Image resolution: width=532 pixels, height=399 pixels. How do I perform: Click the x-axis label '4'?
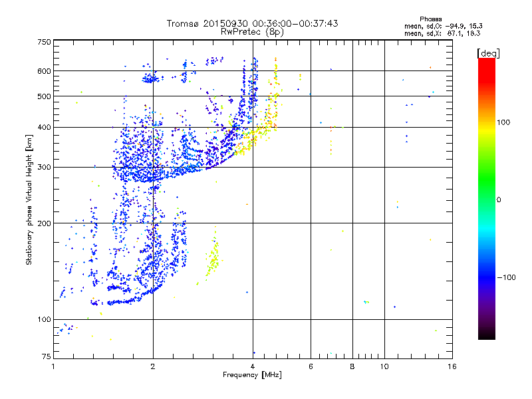253,366
